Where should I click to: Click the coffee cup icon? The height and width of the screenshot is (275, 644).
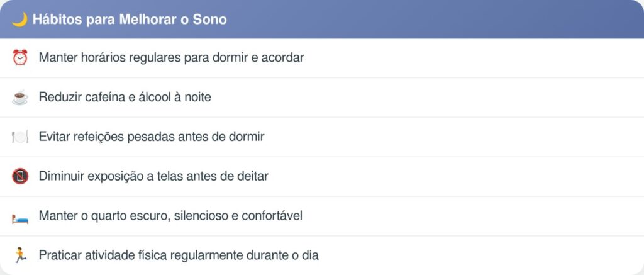coord(20,98)
